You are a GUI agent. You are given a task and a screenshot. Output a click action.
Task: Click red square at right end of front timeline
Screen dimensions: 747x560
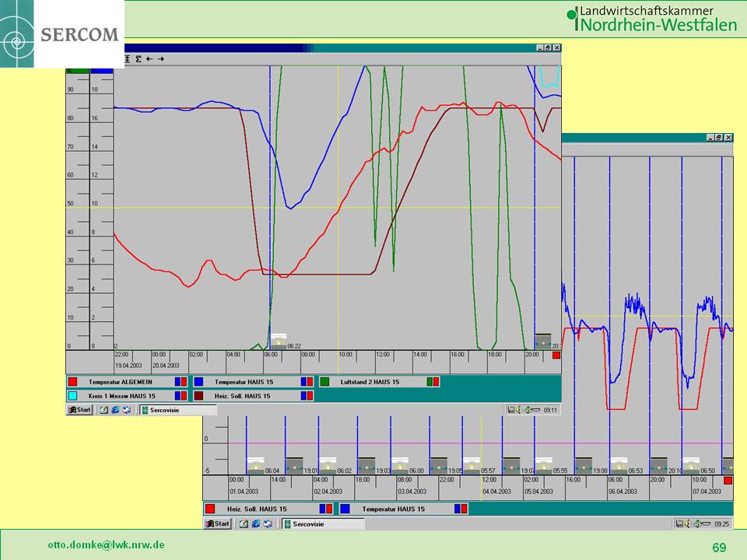(x=556, y=355)
